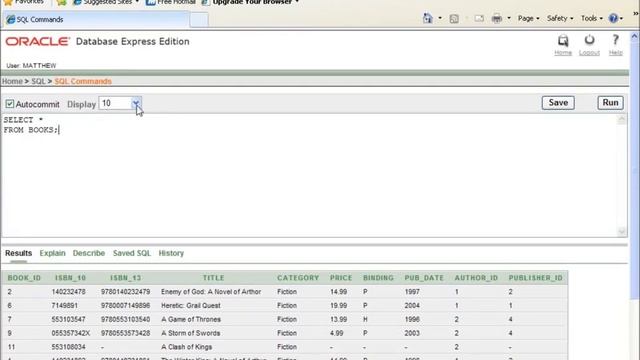This screenshot has width=640, height=360.
Task: Open the Help question mark icon
Action: pos(616,40)
